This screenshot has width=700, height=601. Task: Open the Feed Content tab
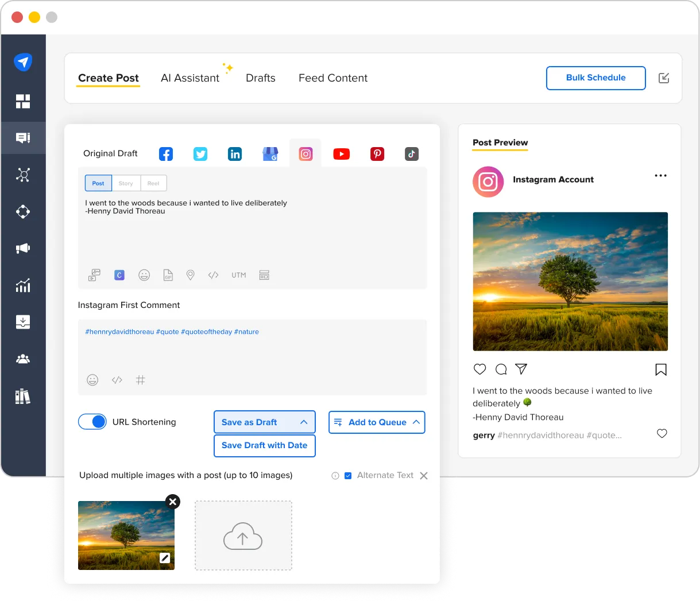coord(332,78)
